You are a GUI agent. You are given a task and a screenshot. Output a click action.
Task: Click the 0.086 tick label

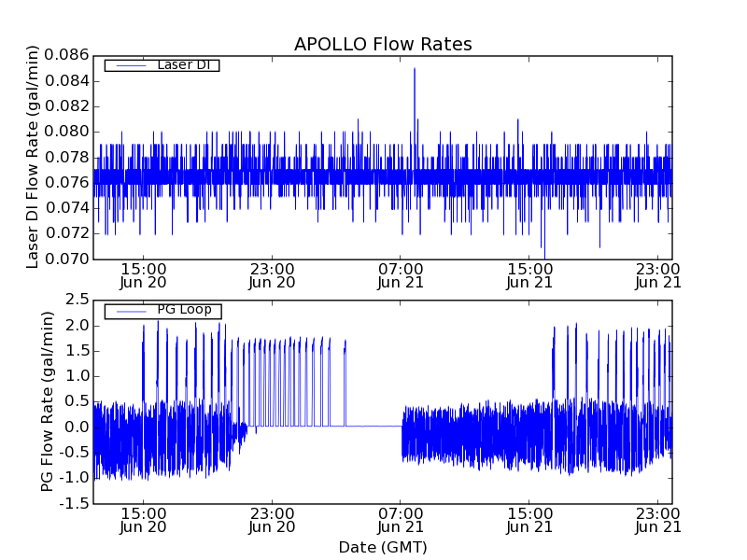point(66,55)
